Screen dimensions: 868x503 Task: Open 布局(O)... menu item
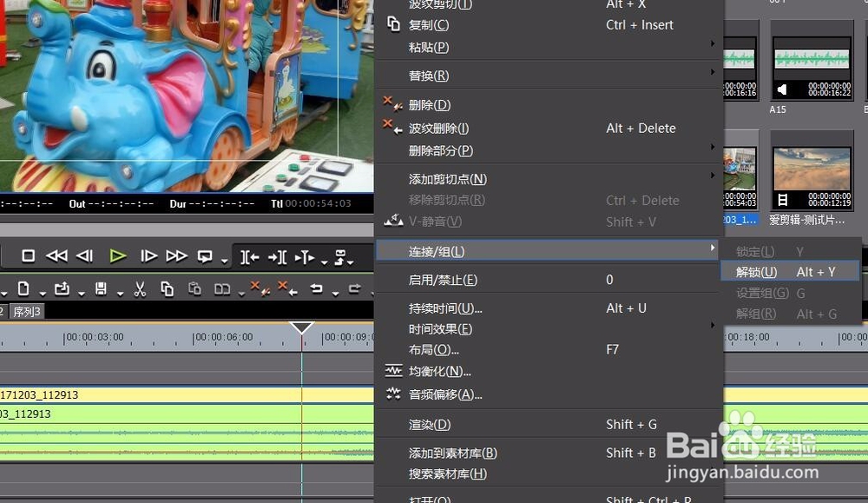click(x=549, y=349)
